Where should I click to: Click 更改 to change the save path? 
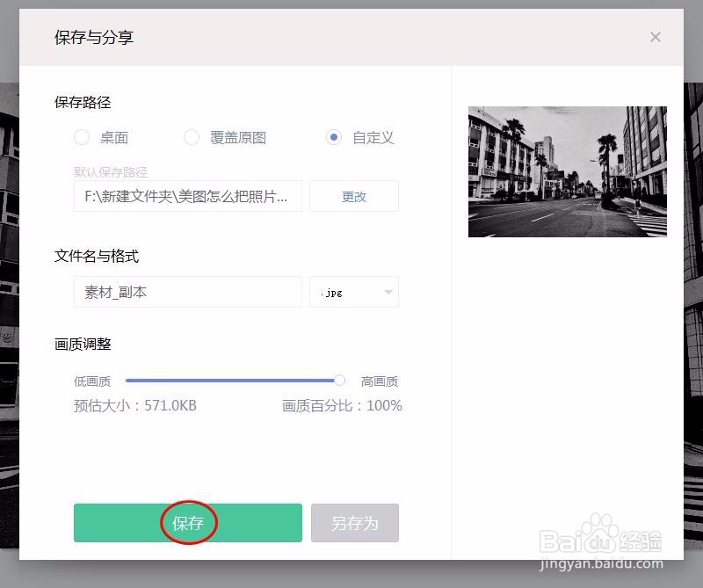click(x=353, y=196)
